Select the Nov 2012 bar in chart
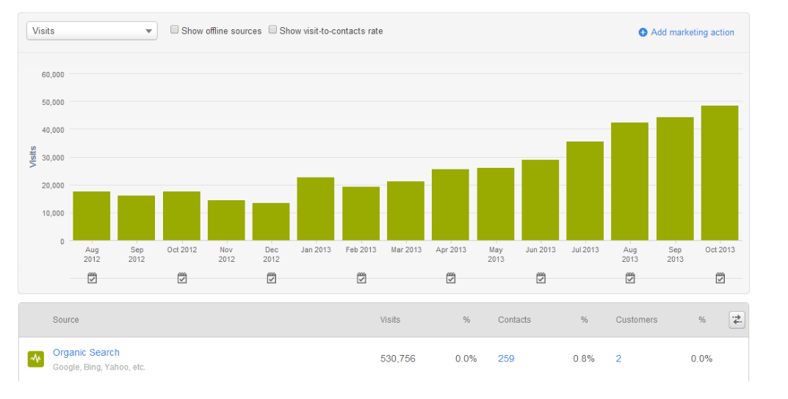The image size is (788, 399). 226,221
